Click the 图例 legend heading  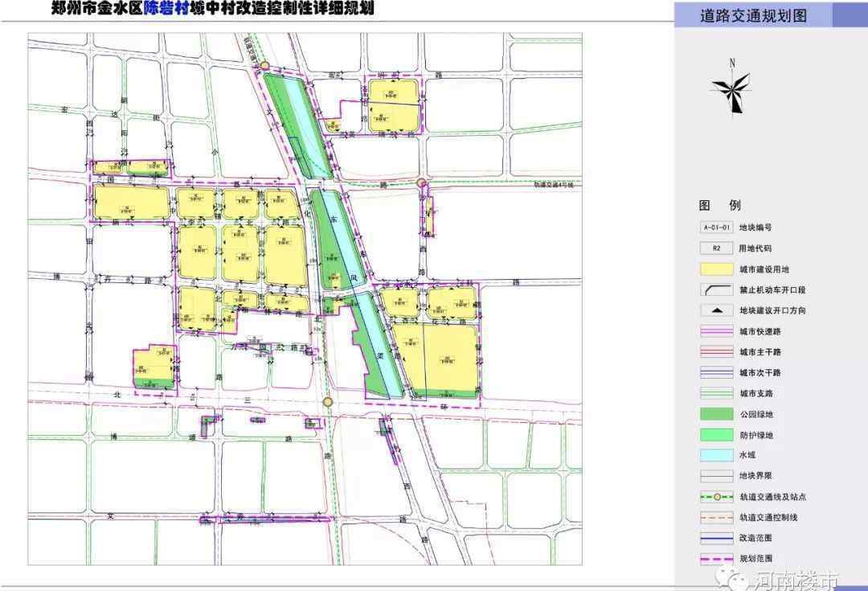coord(719,206)
